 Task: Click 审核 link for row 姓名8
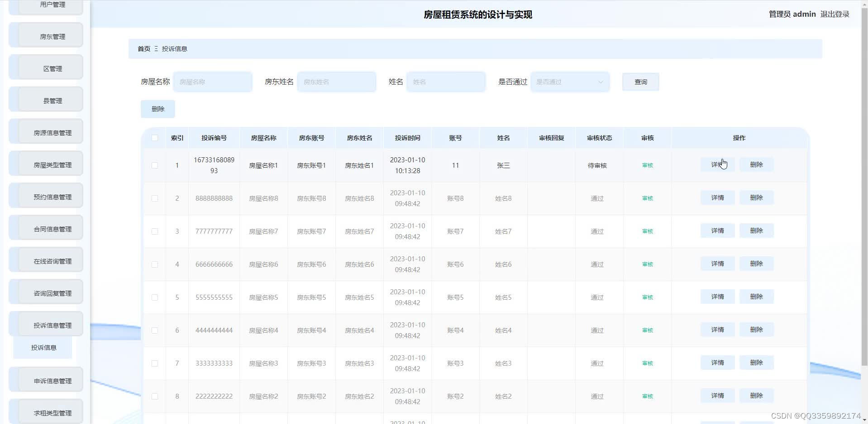click(648, 198)
